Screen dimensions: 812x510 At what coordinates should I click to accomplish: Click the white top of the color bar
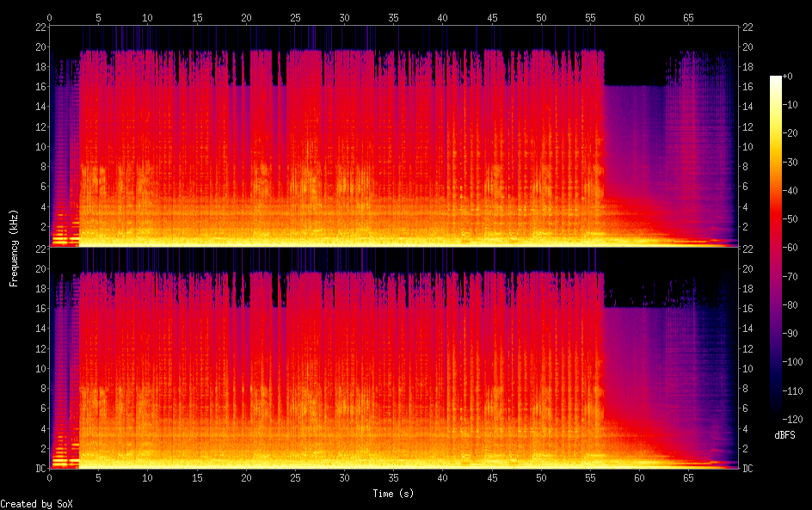click(x=776, y=78)
